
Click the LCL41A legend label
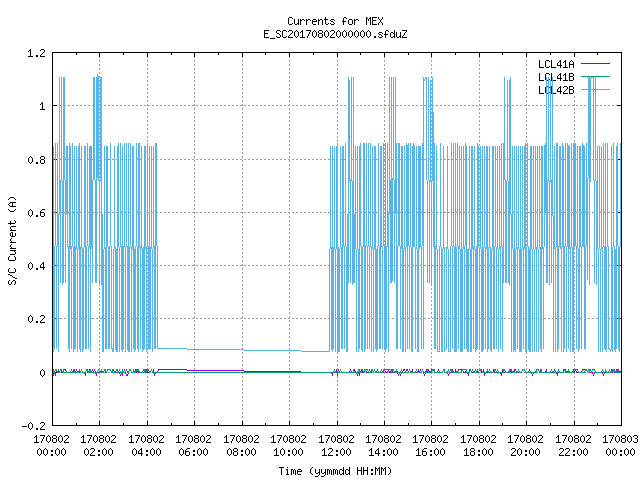pyautogui.click(x=556, y=64)
